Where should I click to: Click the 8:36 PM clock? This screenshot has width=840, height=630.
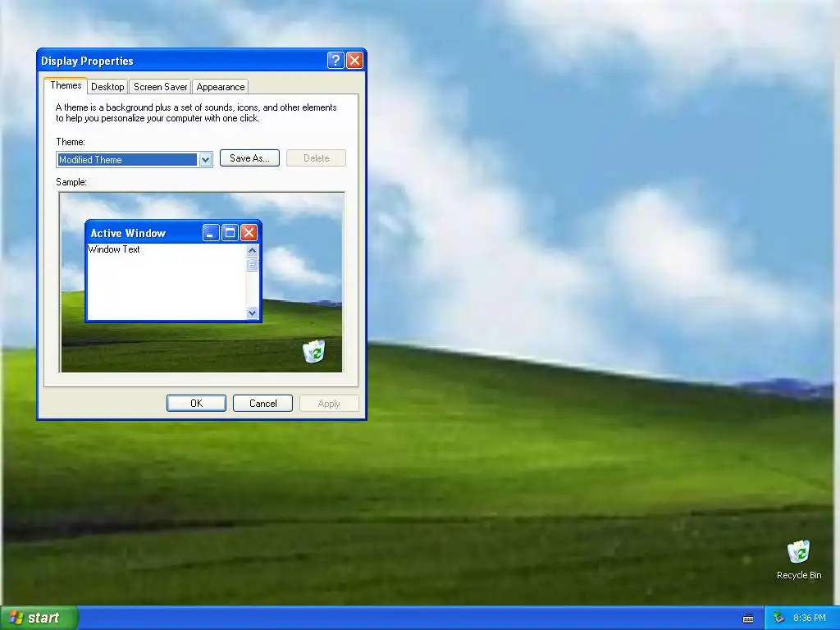click(x=810, y=618)
